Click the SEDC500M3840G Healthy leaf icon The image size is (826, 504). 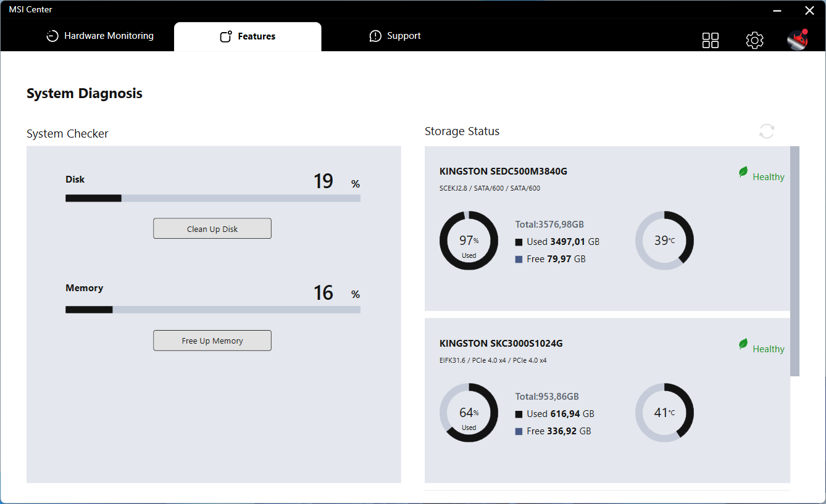coord(743,173)
